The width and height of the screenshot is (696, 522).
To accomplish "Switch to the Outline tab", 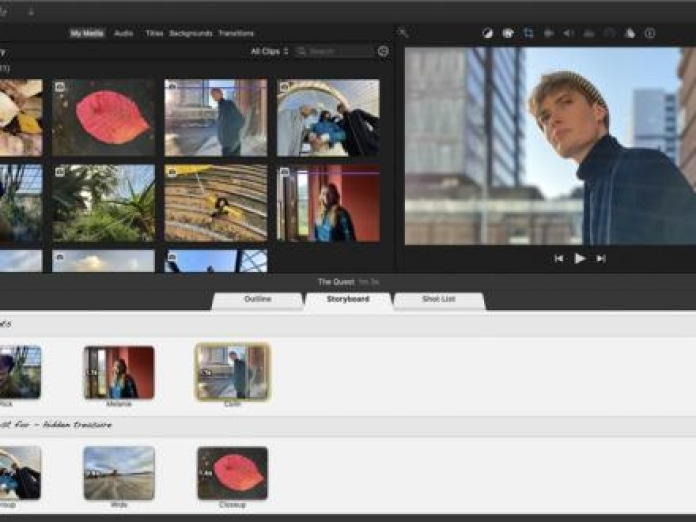I will pos(258,299).
